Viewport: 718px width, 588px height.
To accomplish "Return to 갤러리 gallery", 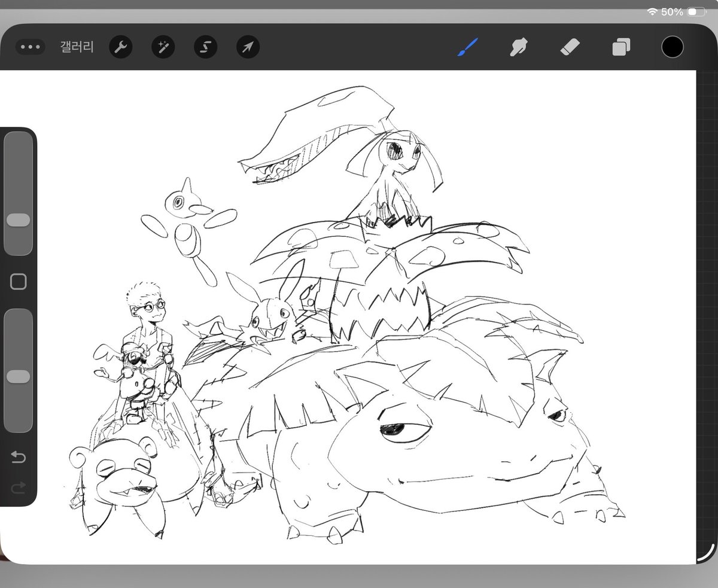I will point(77,47).
